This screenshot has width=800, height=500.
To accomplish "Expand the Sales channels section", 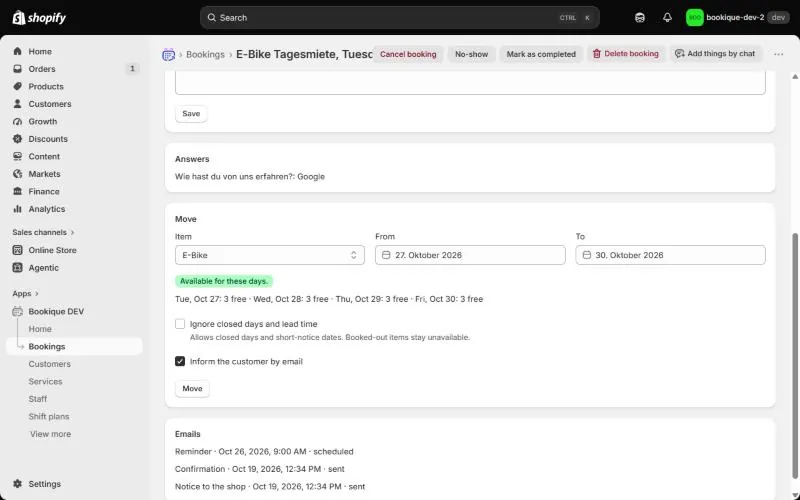I will click(x=43, y=232).
